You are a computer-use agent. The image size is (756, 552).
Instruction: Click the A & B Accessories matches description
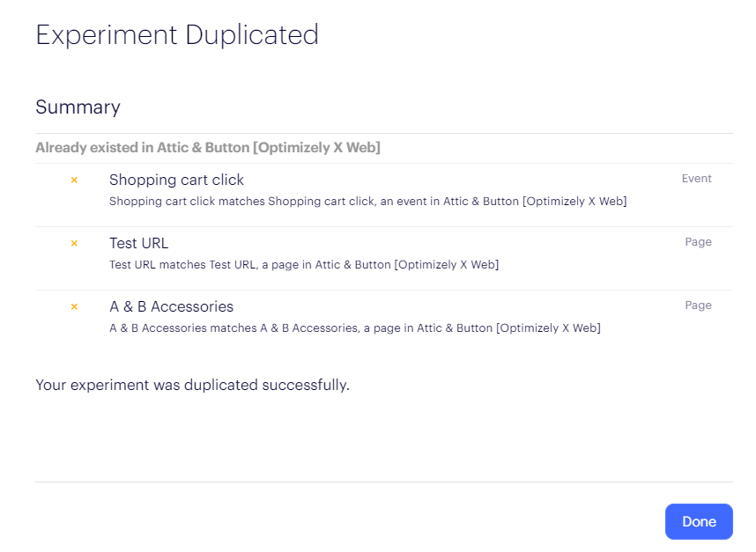click(x=355, y=328)
